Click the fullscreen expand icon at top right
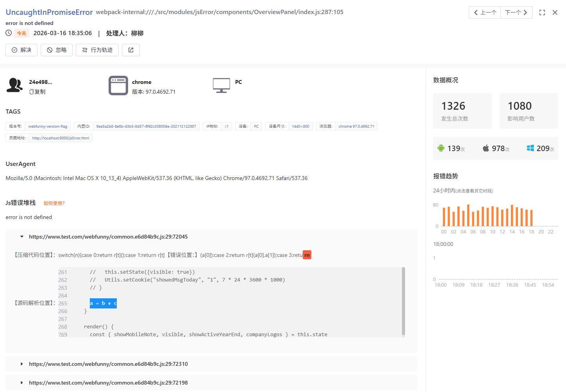The image size is (566, 392). 542,12
